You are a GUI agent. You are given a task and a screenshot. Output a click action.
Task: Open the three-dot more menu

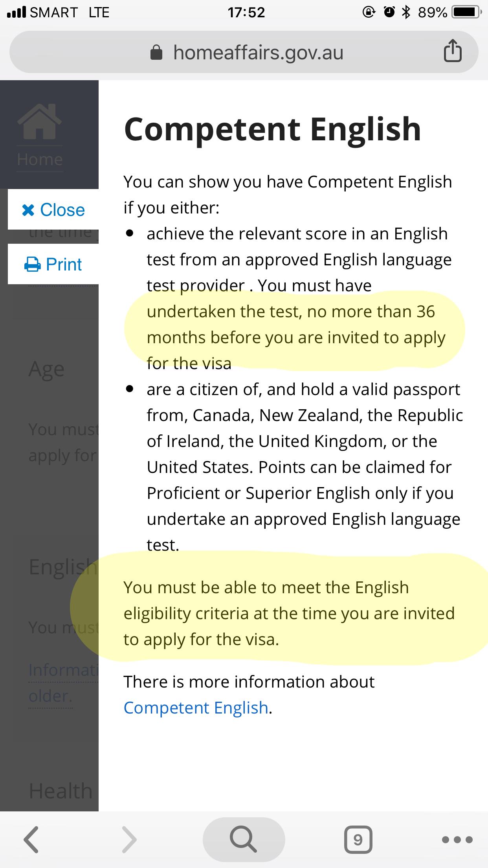point(457,840)
